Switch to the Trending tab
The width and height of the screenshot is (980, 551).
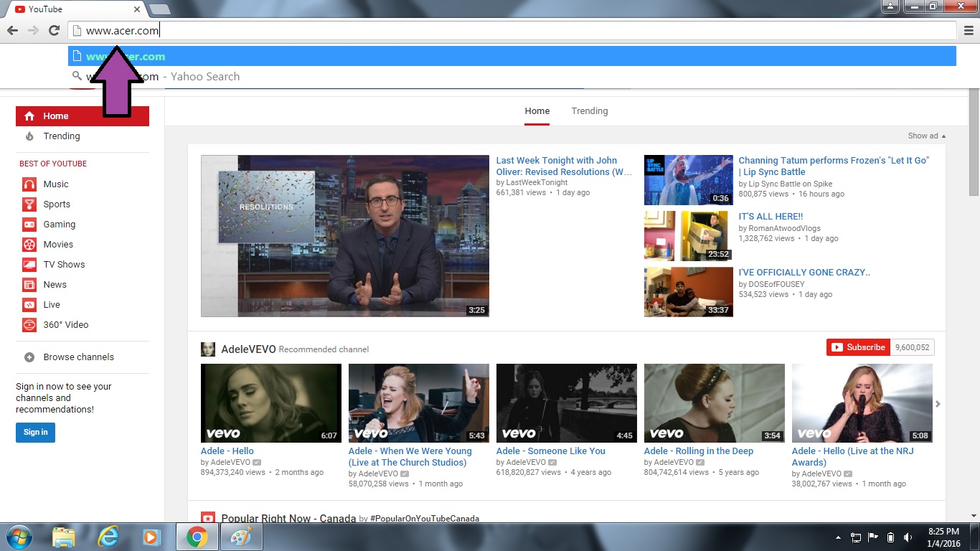[589, 111]
